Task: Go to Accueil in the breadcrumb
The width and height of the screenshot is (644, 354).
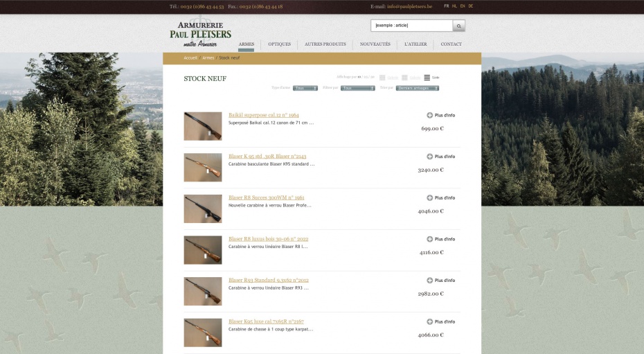Action: pos(190,58)
